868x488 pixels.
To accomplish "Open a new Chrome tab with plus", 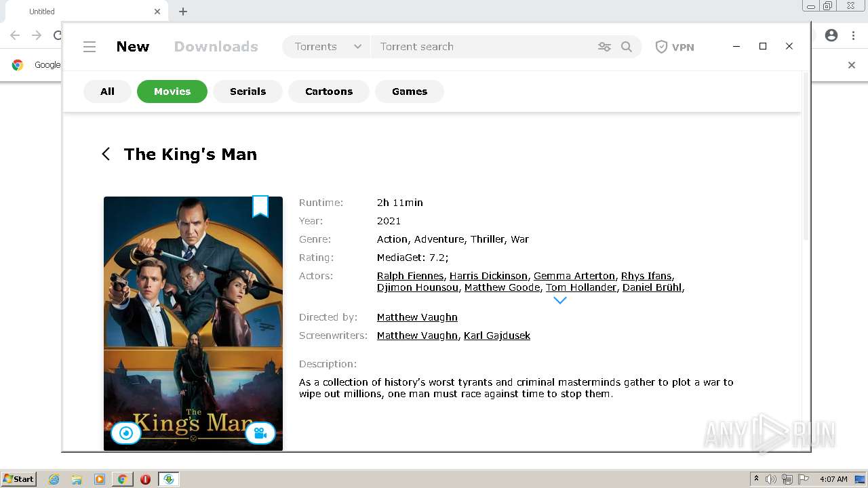I will pos(183,12).
